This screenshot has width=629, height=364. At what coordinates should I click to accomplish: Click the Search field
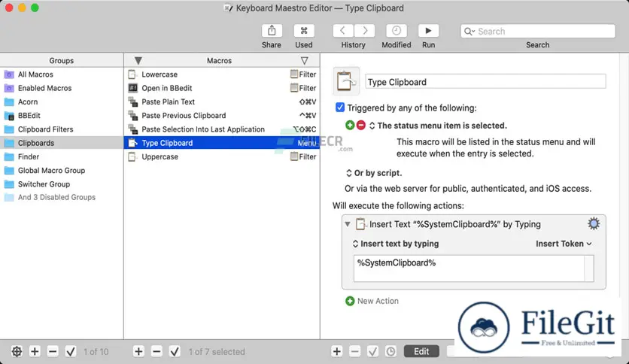coord(538,32)
